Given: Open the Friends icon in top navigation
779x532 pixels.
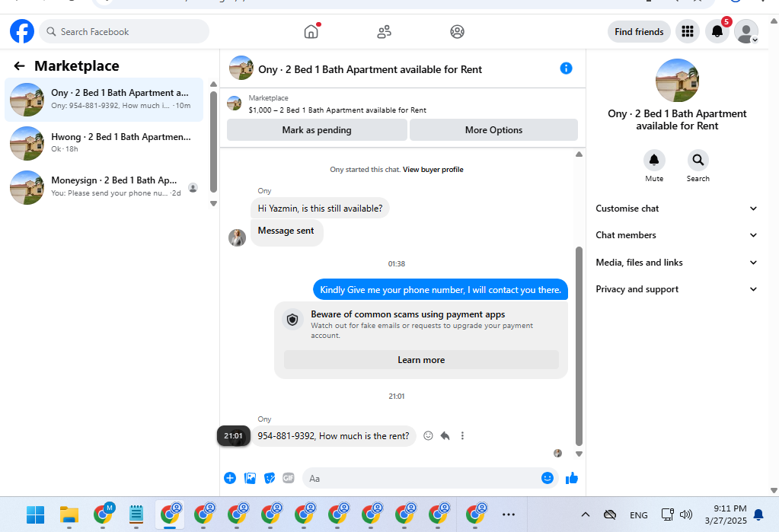Looking at the screenshot, I should (384, 32).
